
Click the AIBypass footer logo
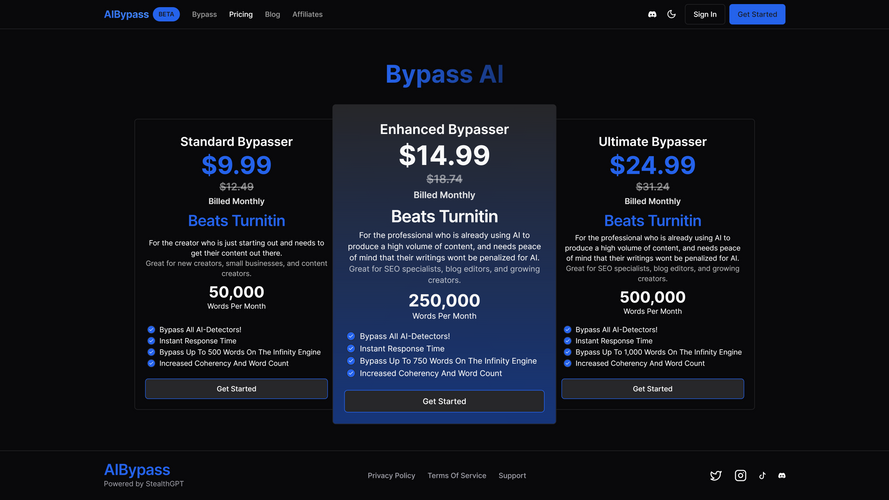point(137,469)
